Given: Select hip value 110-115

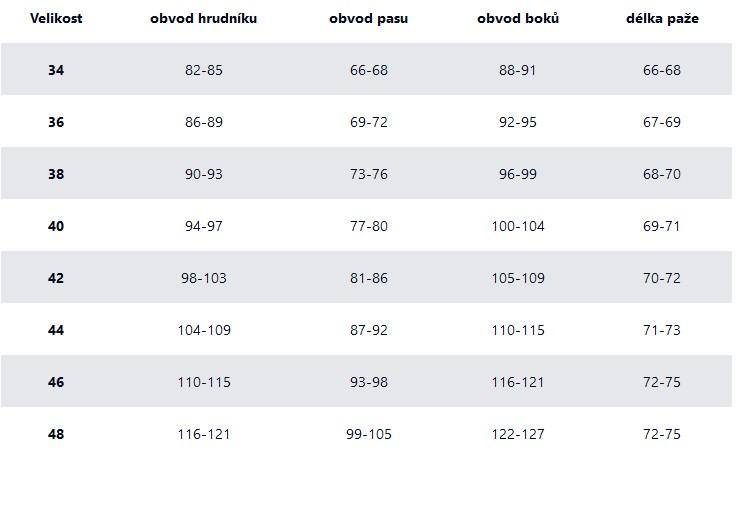Looking at the screenshot, I should pyautogui.click(x=518, y=330).
